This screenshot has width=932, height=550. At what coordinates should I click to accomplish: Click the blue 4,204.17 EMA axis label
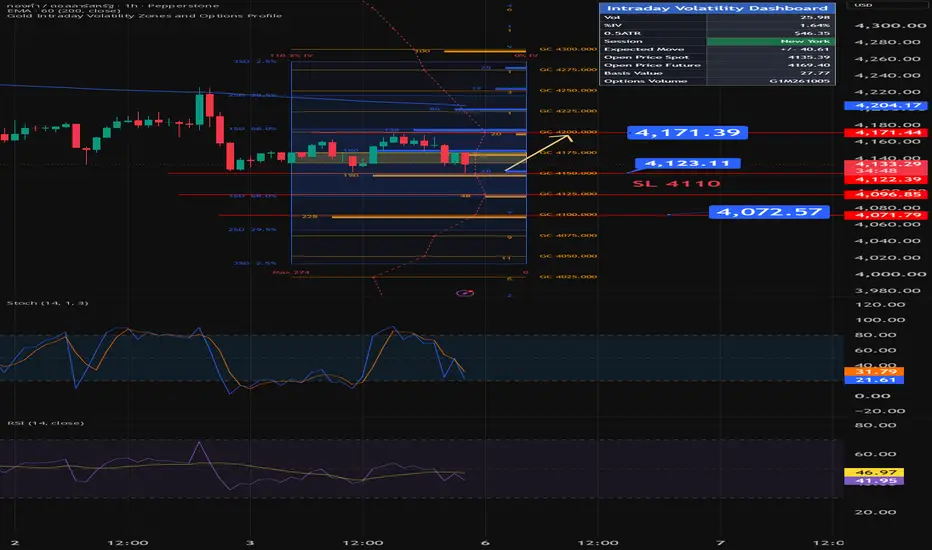(886, 106)
